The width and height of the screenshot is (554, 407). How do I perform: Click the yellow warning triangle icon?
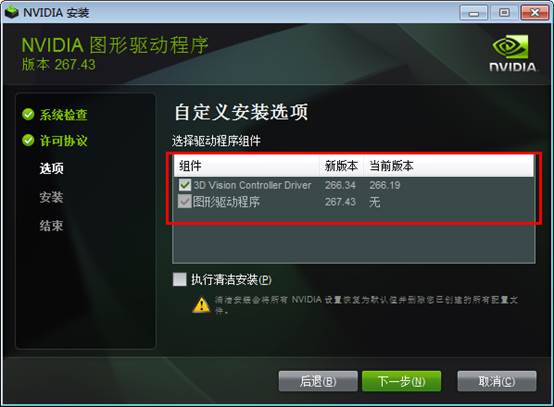[201, 304]
